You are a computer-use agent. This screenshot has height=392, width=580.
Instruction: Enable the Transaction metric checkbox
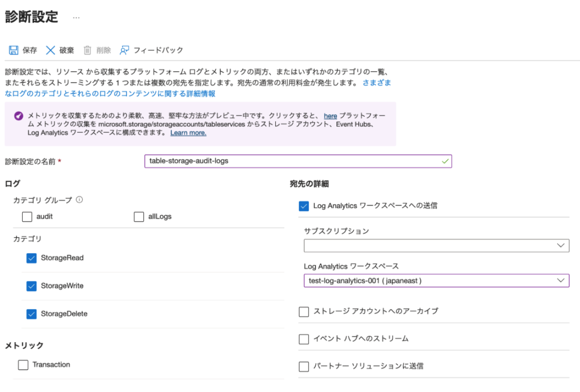(x=23, y=365)
